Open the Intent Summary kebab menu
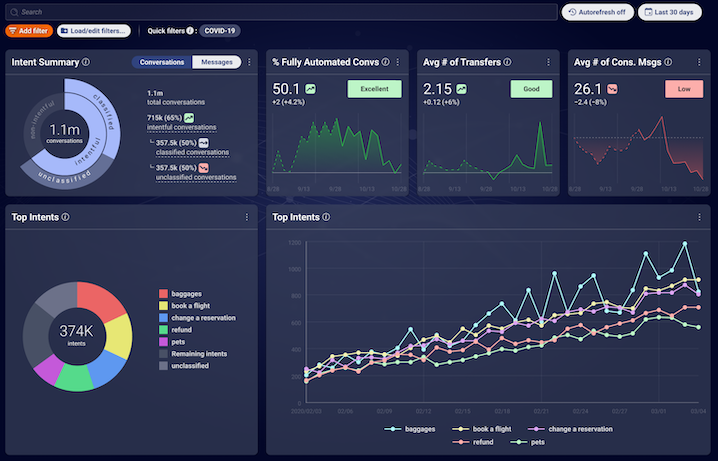 click(x=249, y=62)
